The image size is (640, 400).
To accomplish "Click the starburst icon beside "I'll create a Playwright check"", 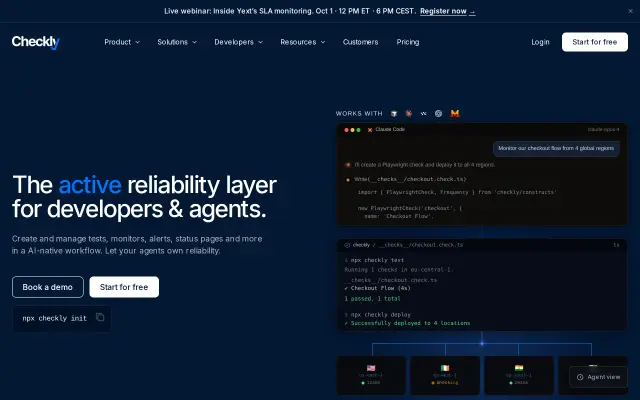I will coord(348,165).
